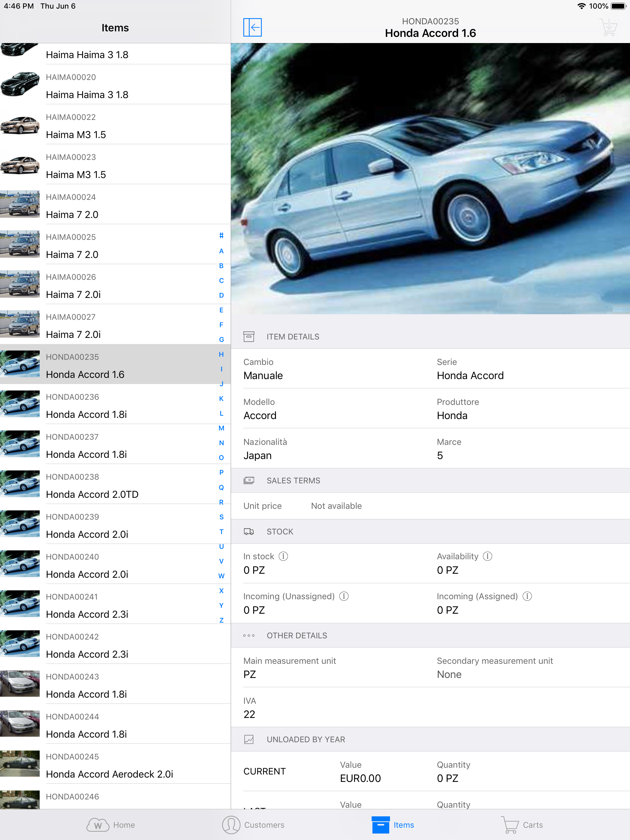This screenshot has width=630, height=840.
Task: Tap the battery indicator in status bar
Action: pos(619,6)
